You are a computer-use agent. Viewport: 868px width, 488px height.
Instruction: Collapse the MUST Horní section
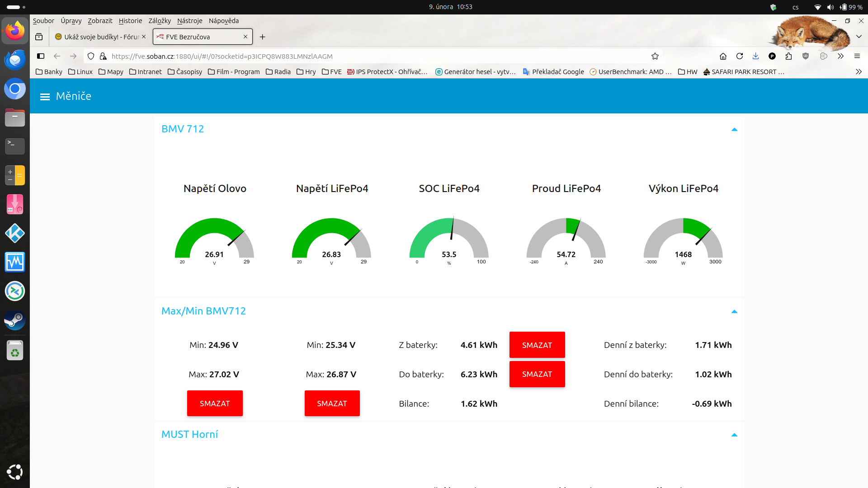(x=734, y=435)
